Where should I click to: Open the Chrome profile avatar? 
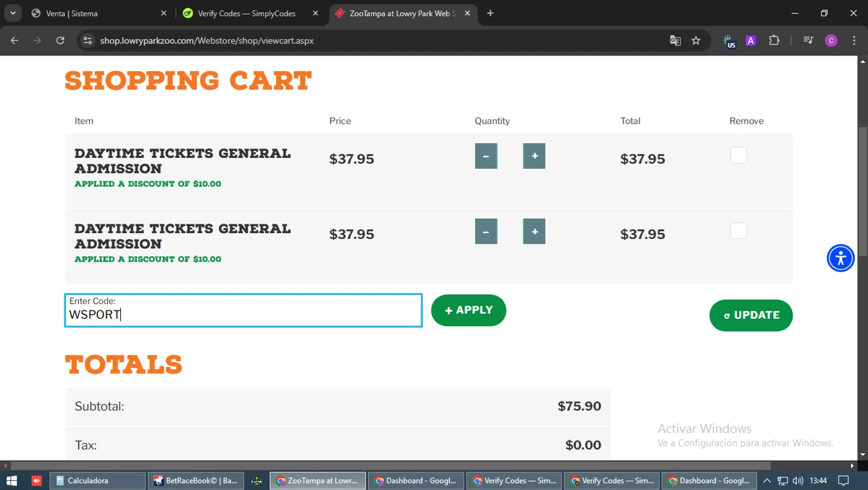click(x=831, y=40)
